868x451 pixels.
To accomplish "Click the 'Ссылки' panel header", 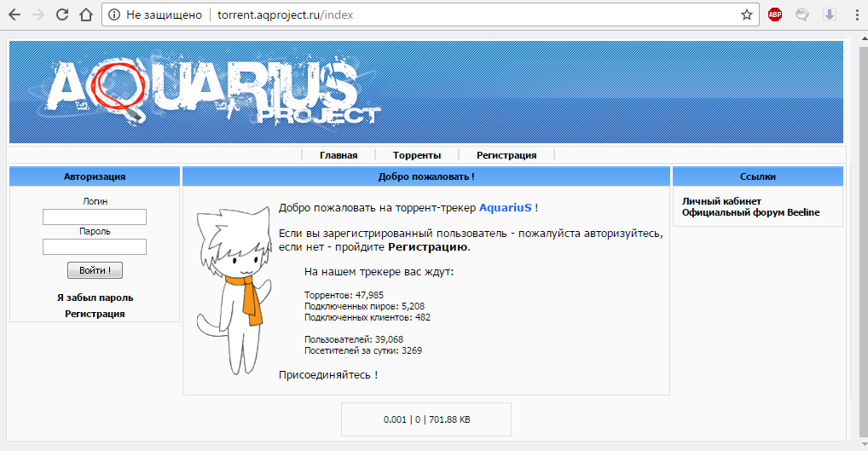I will 758,176.
